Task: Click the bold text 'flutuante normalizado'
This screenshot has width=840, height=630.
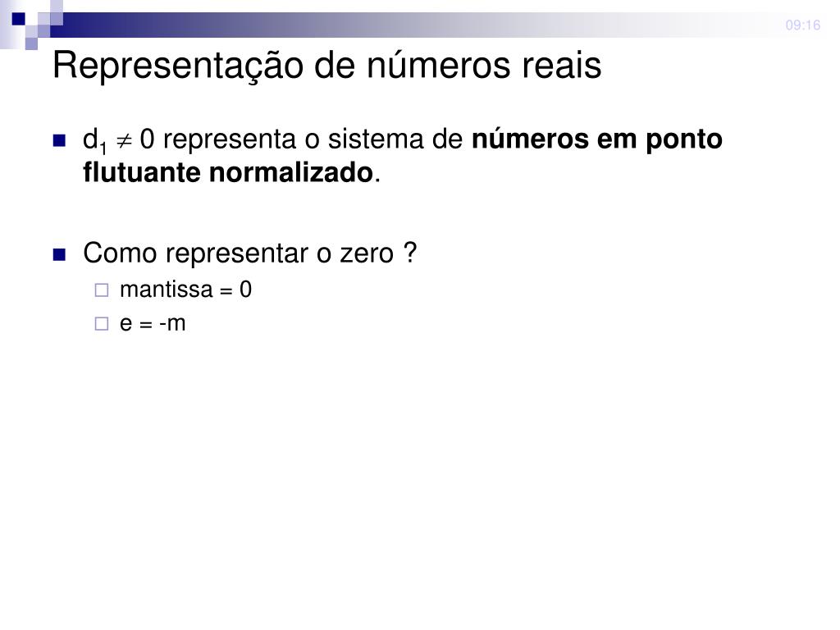Action: click(228, 172)
